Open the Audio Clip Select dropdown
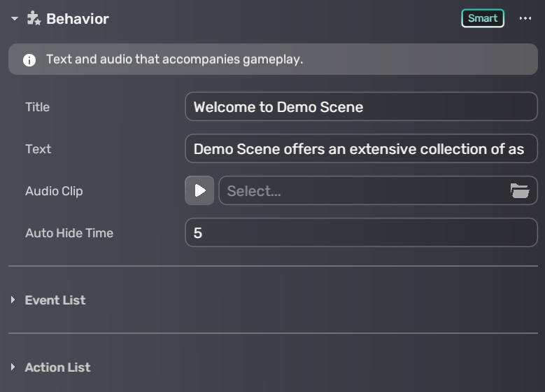 [364, 190]
